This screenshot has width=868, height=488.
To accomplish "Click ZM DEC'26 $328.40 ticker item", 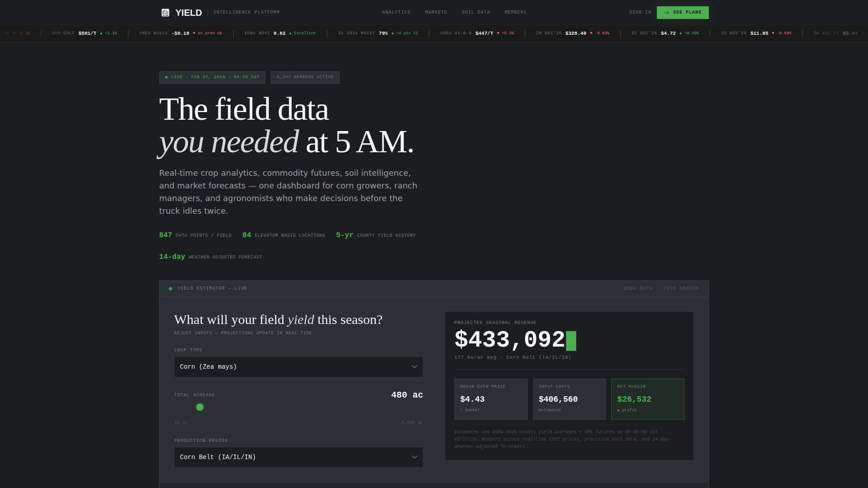I will point(573,33).
